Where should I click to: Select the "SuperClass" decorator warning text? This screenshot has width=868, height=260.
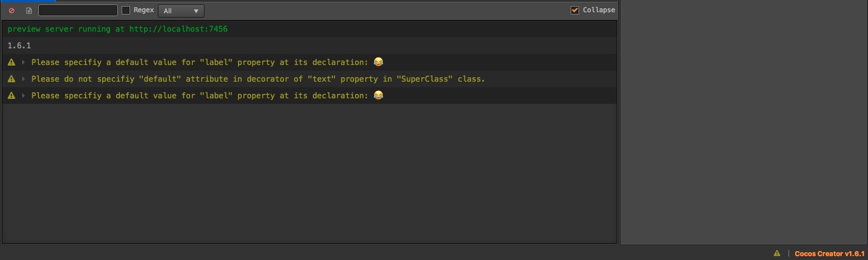[x=258, y=79]
